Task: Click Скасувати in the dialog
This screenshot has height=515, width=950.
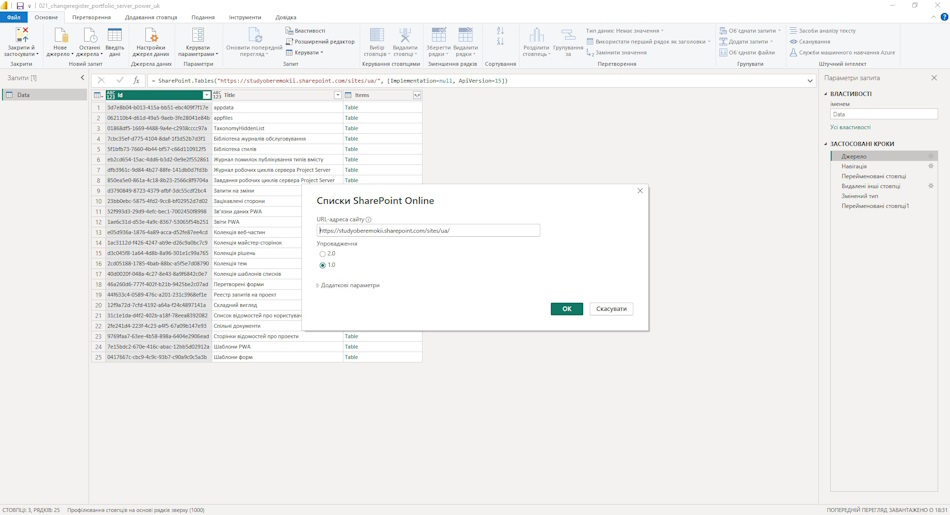Action: (611, 309)
